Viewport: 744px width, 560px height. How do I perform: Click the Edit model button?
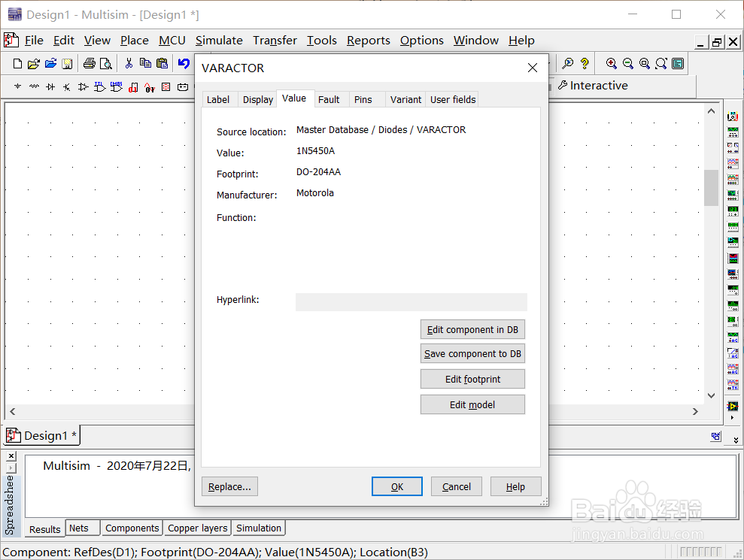(472, 404)
